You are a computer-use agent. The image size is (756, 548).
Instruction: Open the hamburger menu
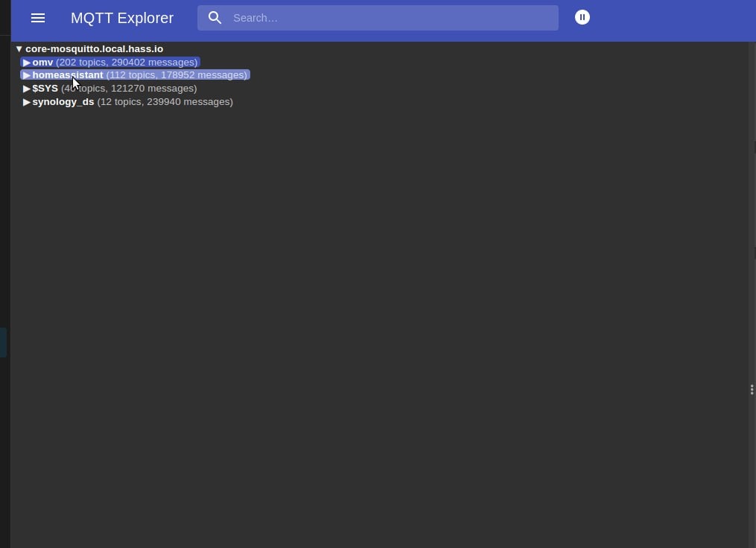37,18
